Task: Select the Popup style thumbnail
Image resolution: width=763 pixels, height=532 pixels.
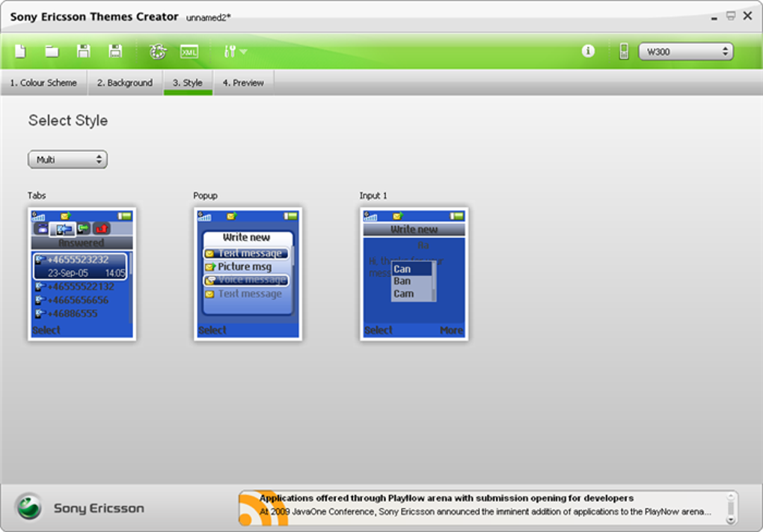Action: [x=248, y=274]
